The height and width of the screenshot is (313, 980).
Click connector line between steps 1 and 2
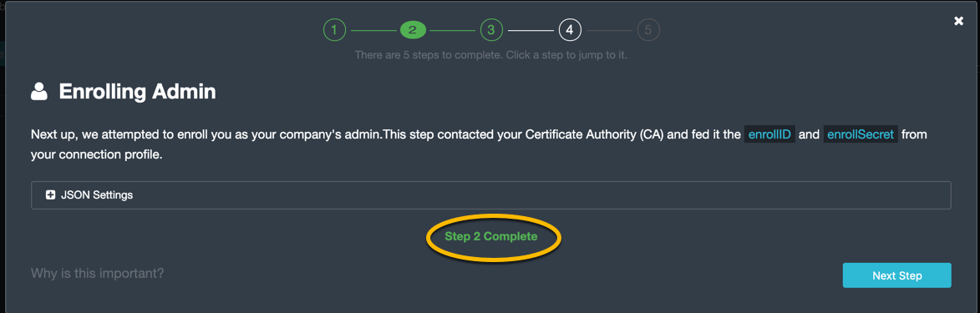(373, 30)
